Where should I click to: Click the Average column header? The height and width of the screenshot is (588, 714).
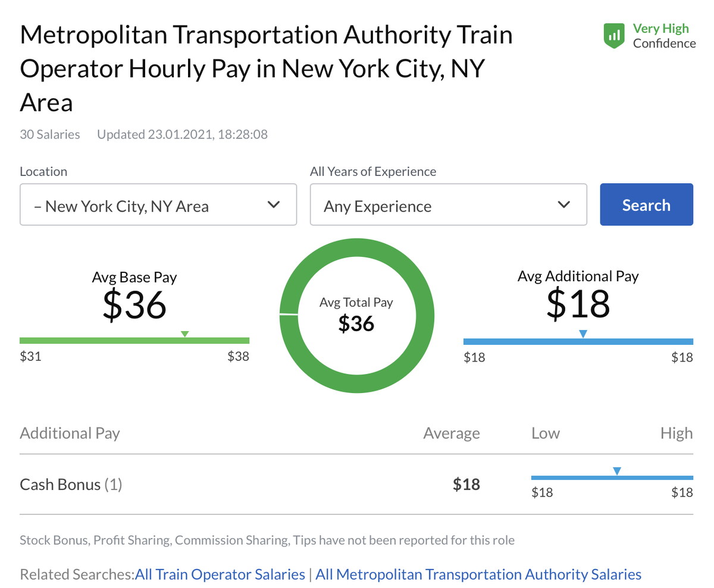(451, 433)
